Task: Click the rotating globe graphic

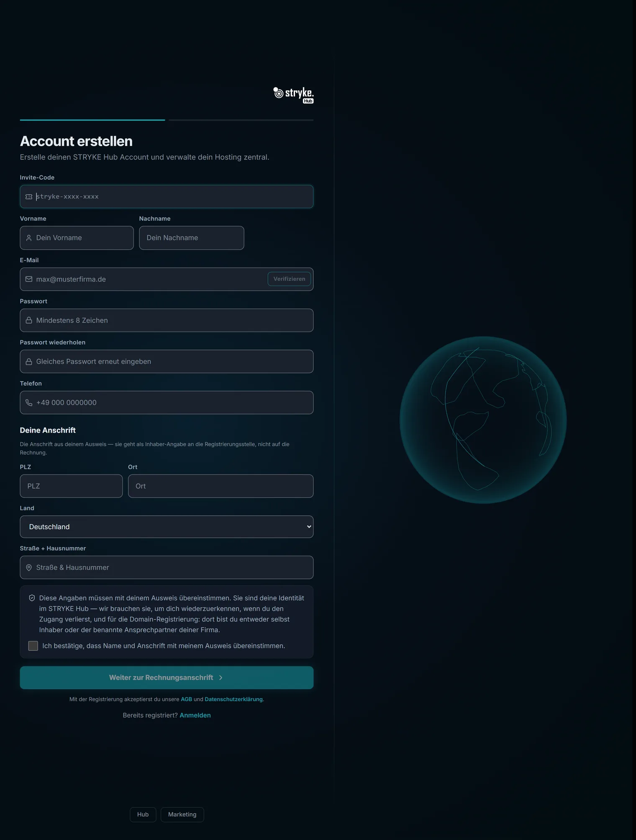Action: pyautogui.click(x=483, y=420)
